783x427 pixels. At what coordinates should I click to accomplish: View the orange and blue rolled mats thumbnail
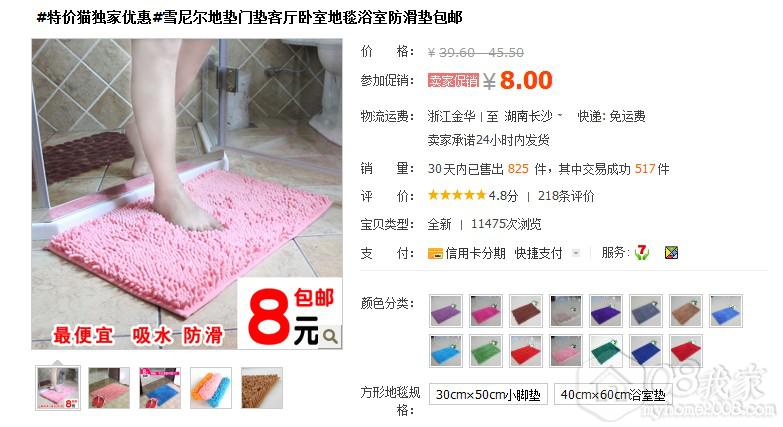(211, 388)
